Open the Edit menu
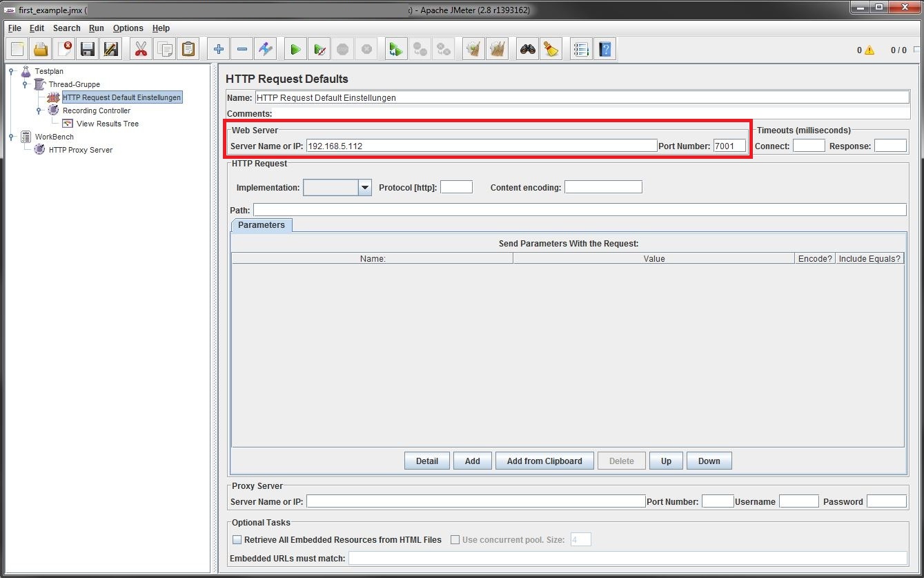This screenshot has height=578, width=924. click(x=37, y=28)
